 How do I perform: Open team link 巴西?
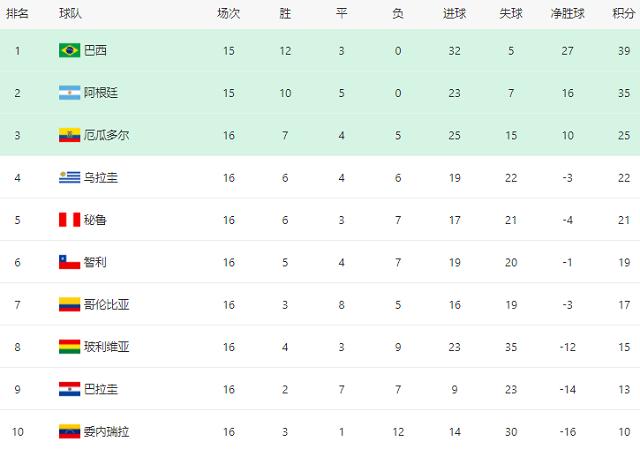(x=95, y=51)
